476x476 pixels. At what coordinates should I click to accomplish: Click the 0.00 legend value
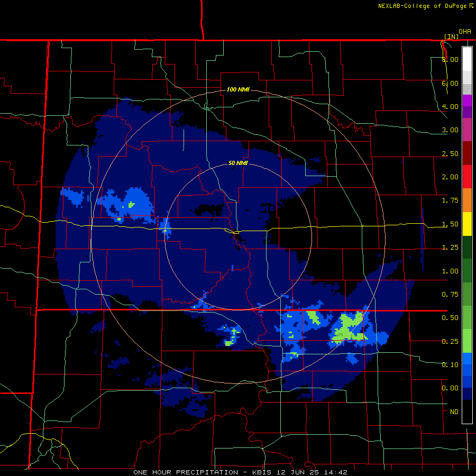(x=450, y=388)
